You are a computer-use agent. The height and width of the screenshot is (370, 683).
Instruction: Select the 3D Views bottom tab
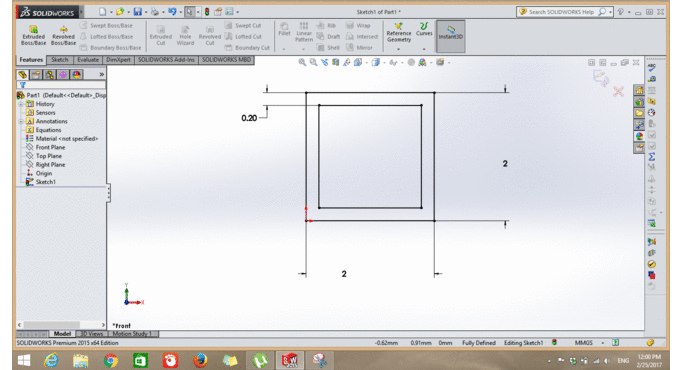(x=92, y=334)
